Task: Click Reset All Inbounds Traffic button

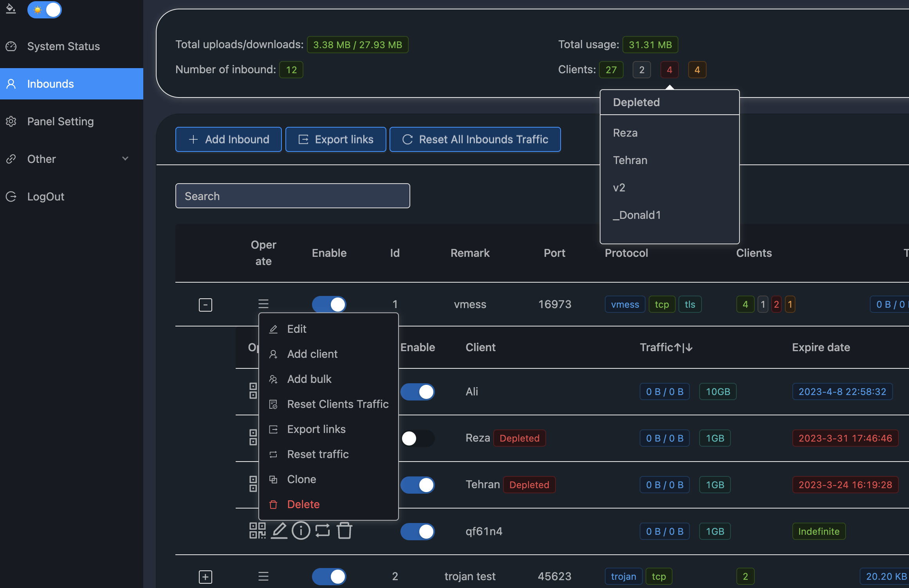Action: click(x=475, y=139)
